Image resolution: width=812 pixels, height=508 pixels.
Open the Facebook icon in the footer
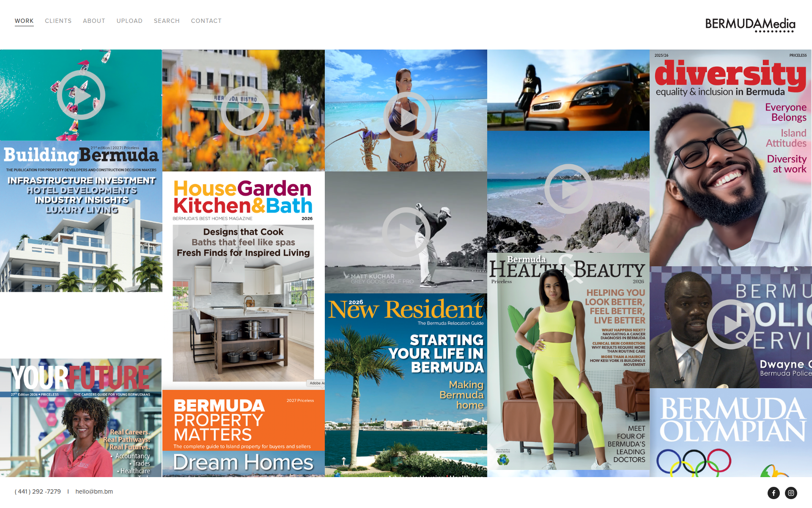point(774,493)
